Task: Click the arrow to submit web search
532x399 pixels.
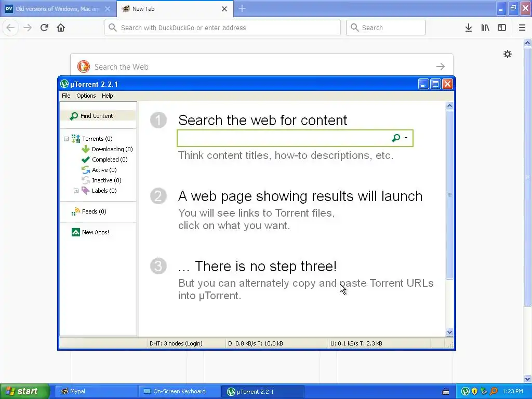Action: (441, 66)
